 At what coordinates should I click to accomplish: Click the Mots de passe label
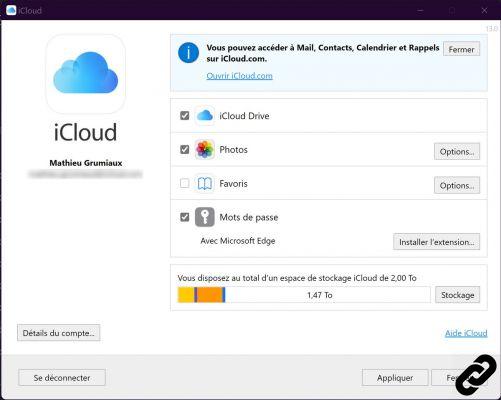pos(249,217)
